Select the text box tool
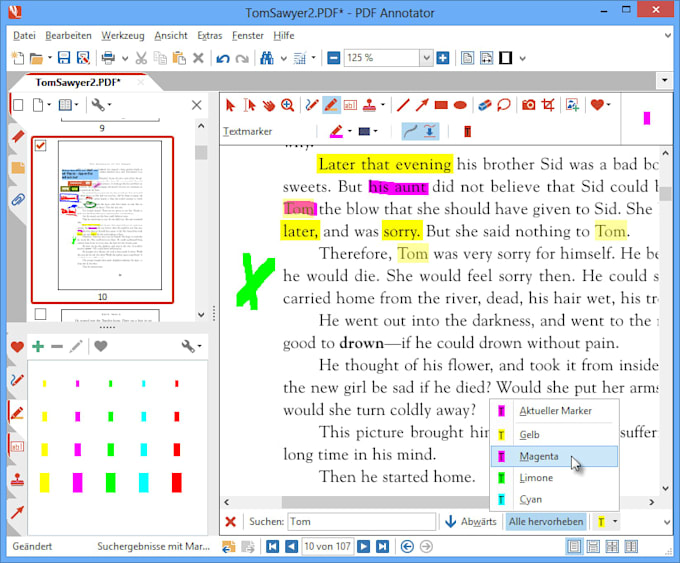Image resolution: width=680 pixels, height=563 pixels. point(350,105)
